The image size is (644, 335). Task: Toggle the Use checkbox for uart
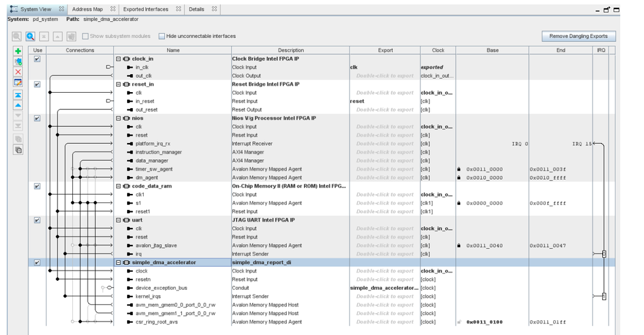[37, 220]
